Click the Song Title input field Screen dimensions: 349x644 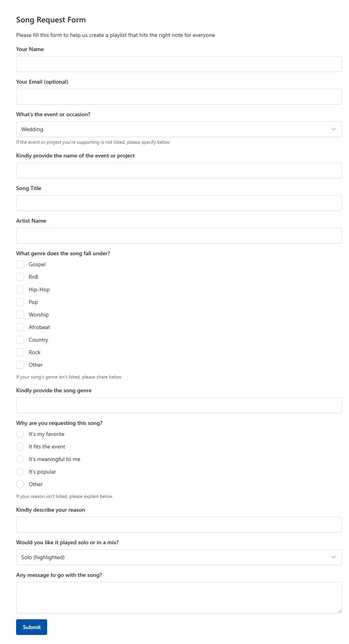[179, 203]
